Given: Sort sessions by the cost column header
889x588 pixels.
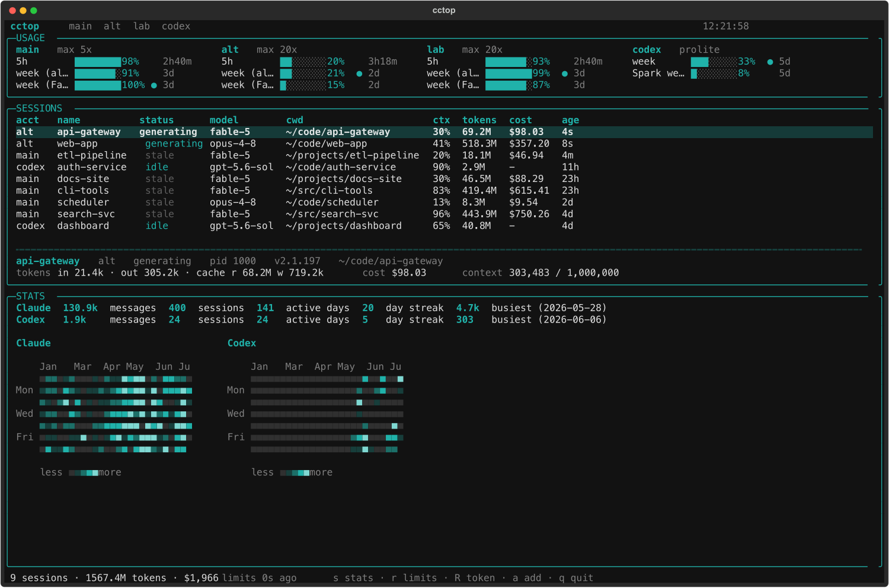Looking at the screenshot, I should click(x=520, y=120).
